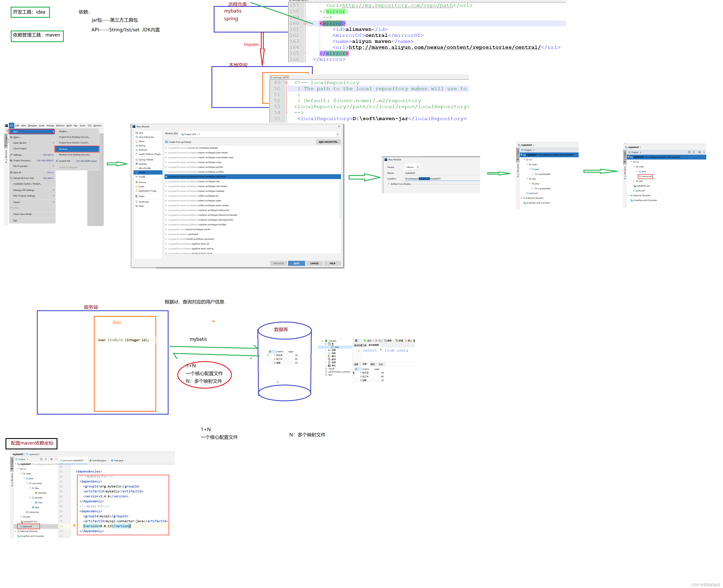Click the gear icon in pom.xml Project panel
Screen dimensions: 723x588
(51, 459)
